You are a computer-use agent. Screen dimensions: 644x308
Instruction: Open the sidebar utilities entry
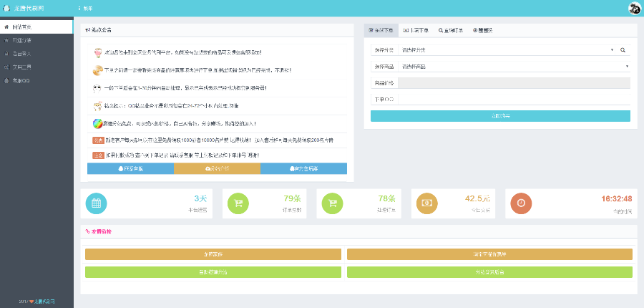click(36, 67)
